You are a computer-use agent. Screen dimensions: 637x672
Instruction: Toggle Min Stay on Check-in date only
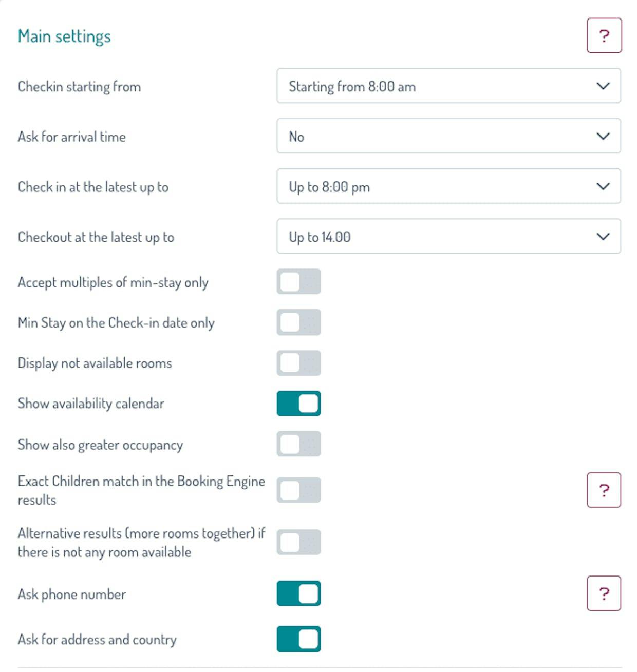tap(298, 322)
